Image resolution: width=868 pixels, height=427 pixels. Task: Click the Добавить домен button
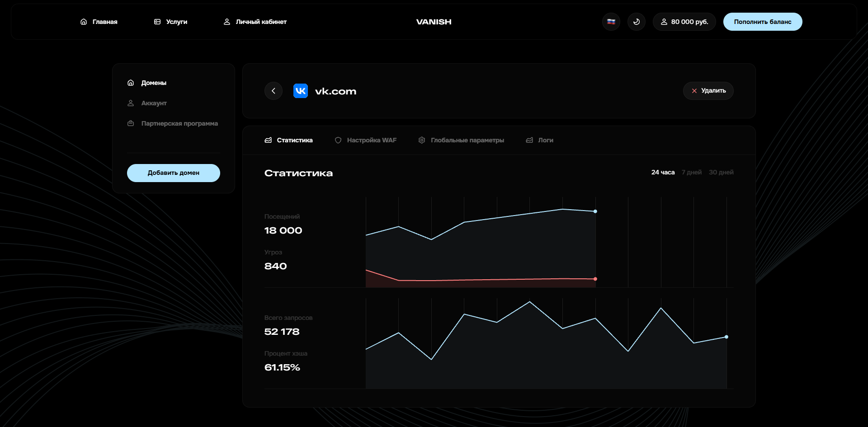[x=174, y=173]
